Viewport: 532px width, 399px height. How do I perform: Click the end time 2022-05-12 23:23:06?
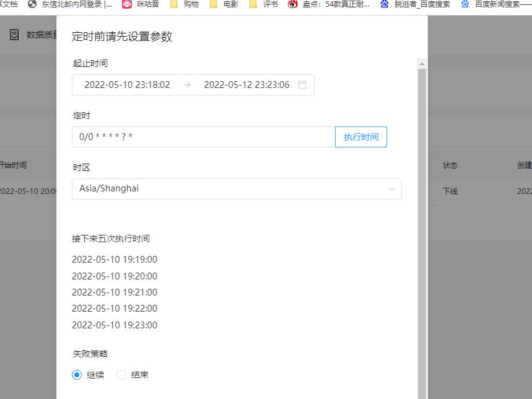coord(246,85)
